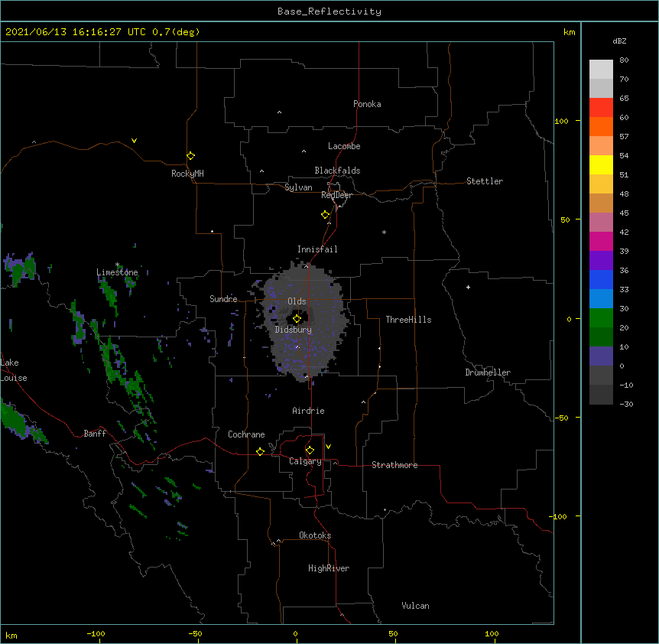The height and width of the screenshot is (644, 659).
Task: Click the 50 tick on bottom axis
Action: point(393,633)
